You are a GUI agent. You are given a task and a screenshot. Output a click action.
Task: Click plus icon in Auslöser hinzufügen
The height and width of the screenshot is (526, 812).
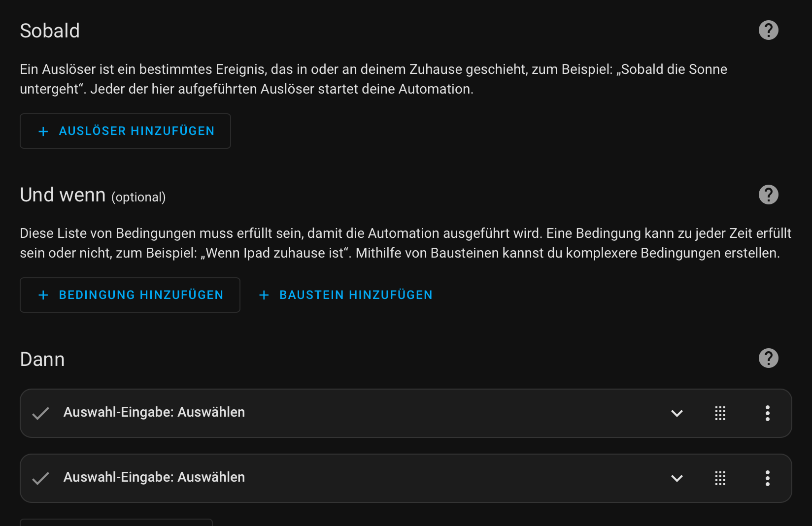click(43, 131)
